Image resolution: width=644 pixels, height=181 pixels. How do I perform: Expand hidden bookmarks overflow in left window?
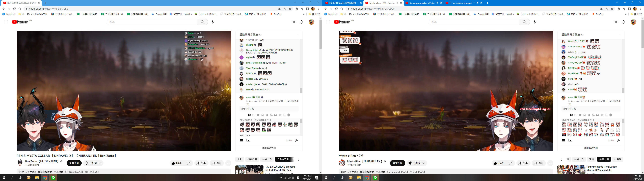click(x=304, y=14)
